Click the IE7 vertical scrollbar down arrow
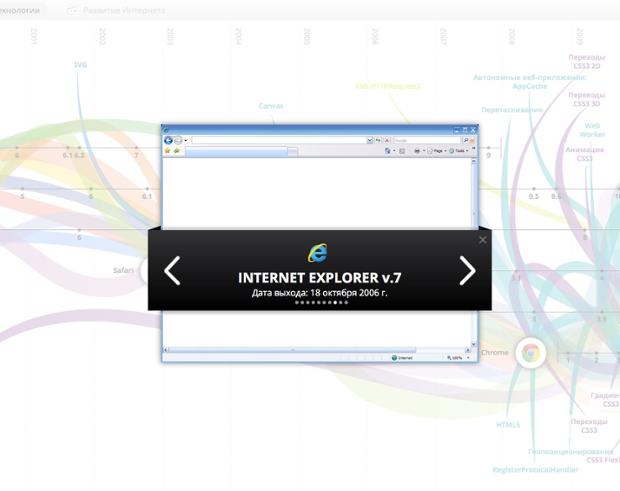The height and width of the screenshot is (491, 620). [474, 344]
